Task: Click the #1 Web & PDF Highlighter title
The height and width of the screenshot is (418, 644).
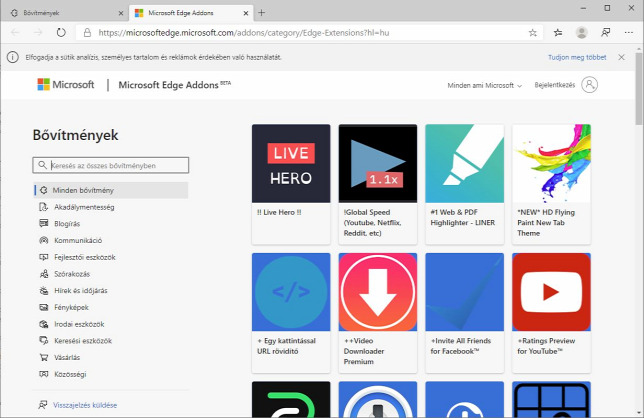Action: coord(462,217)
